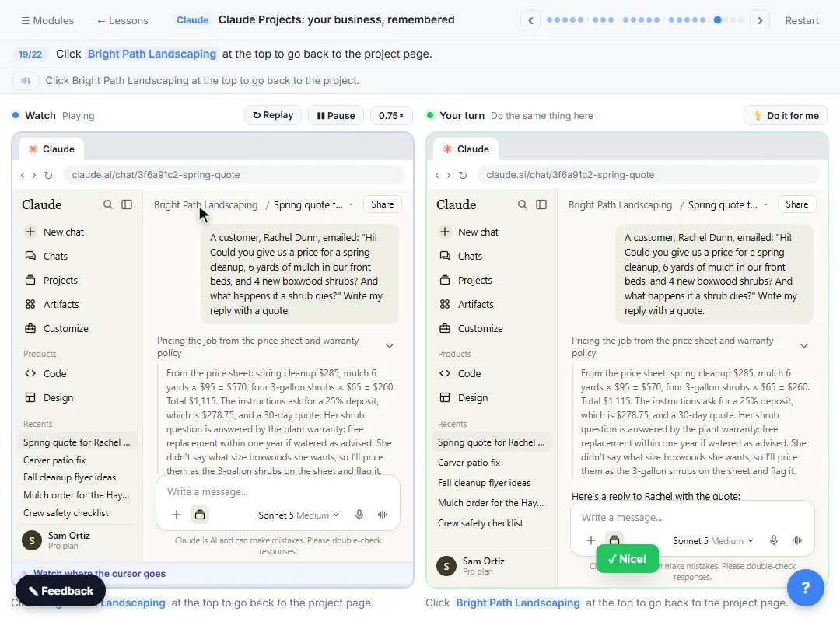Toggle the sidebar panel icon in the left window
The width and height of the screenshot is (840, 622).
[127, 204]
